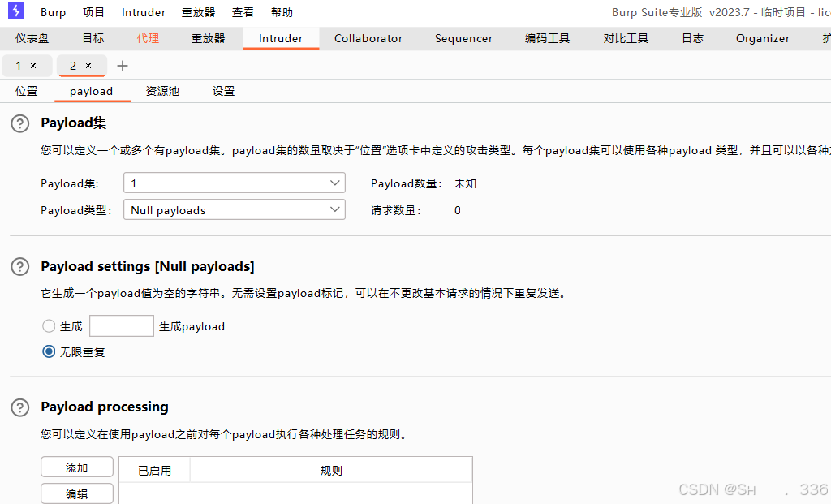Expand the Payload类型 Null payloads dropdown
Viewport: 831px width, 504px height.
(235, 209)
